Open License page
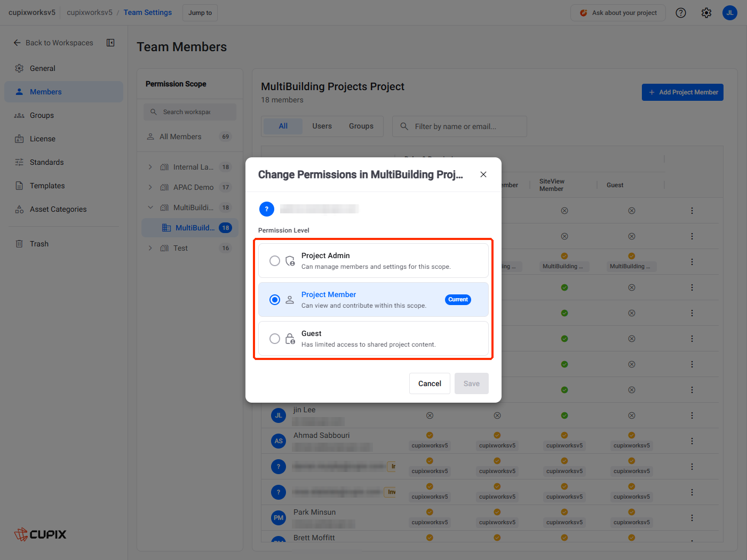Viewport: 747px width, 560px height. point(63,139)
